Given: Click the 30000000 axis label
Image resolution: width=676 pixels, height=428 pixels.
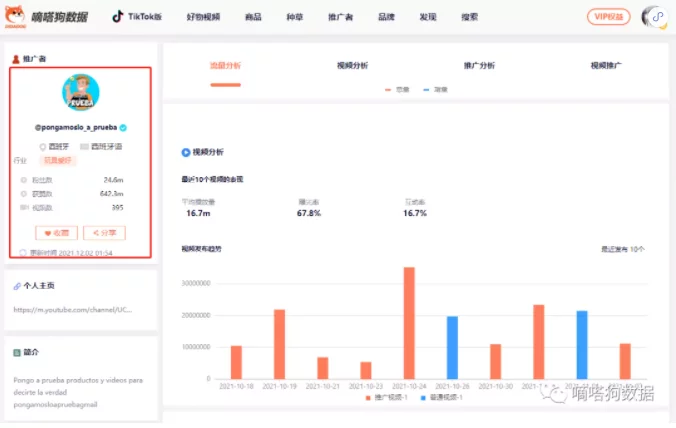Looking at the screenshot, I should click(x=196, y=284).
